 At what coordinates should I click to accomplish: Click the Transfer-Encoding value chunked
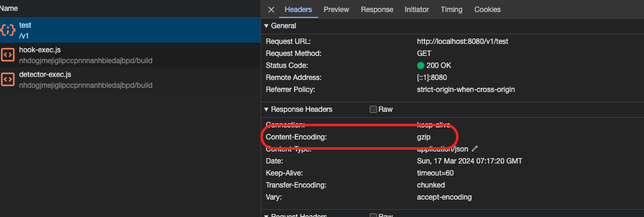pos(431,185)
